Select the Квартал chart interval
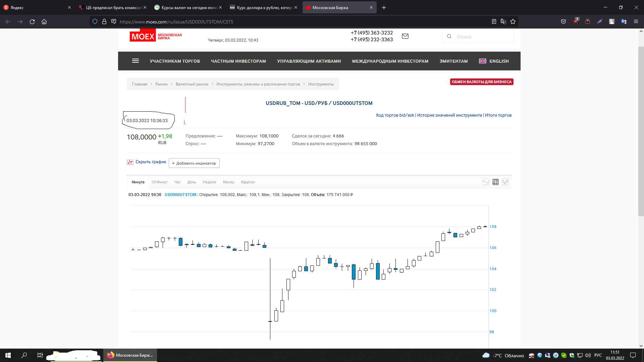 (248, 182)
